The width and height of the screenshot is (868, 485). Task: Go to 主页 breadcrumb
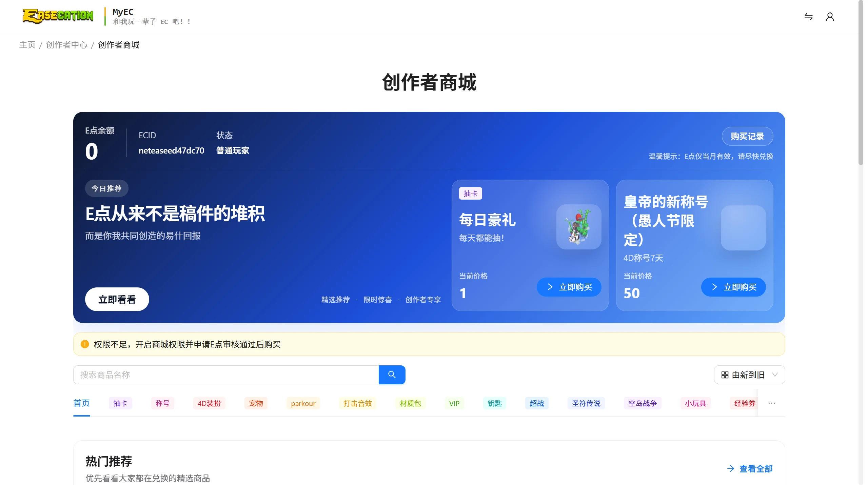click(27, 45)
